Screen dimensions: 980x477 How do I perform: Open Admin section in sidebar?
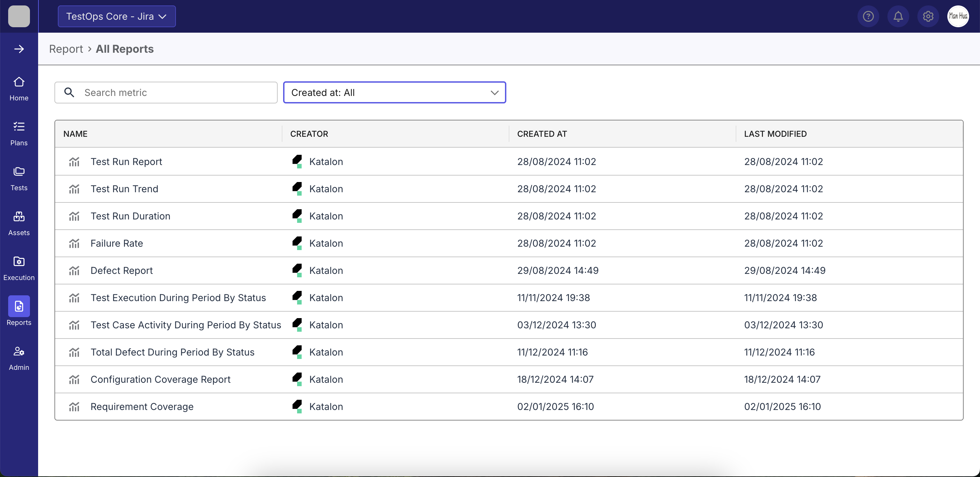19,358
